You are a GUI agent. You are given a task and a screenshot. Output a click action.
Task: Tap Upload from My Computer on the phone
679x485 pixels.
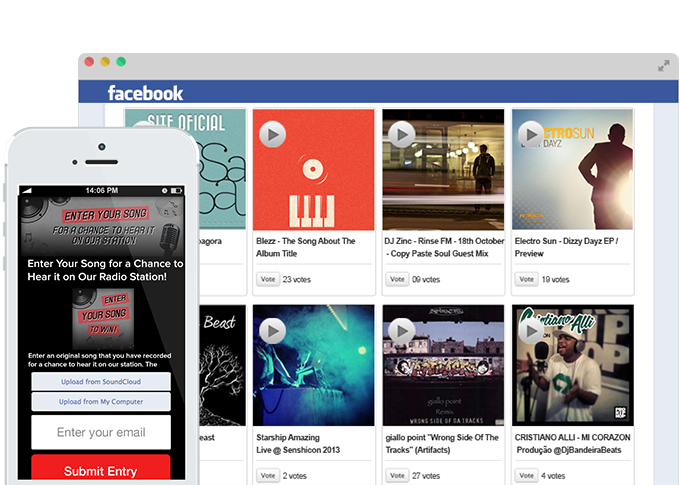click(101, 401)
